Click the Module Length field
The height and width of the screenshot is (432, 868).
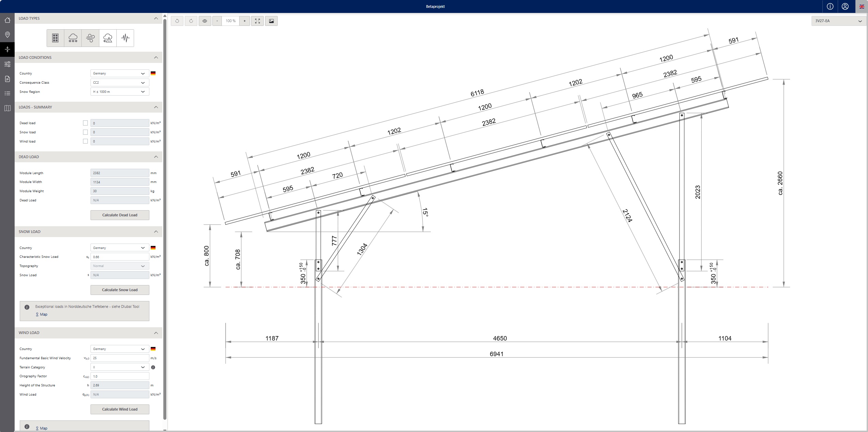pos(120,173)
